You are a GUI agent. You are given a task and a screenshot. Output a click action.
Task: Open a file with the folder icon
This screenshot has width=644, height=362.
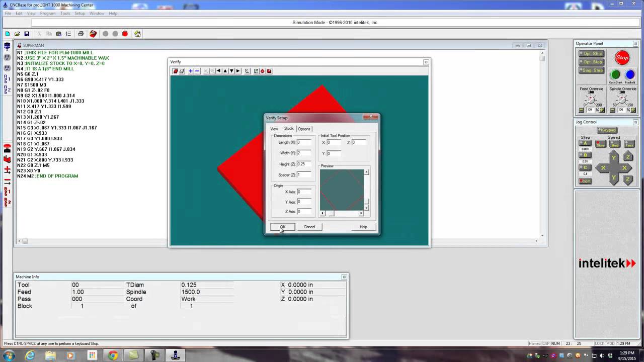pos(17,34)
